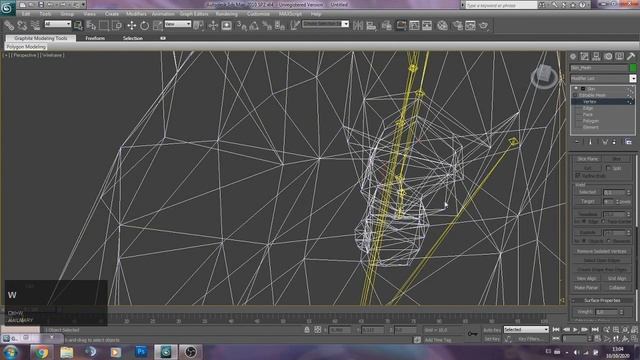Activate the Select Object tool
Viewport: 640px width, 360px height.
78,26
